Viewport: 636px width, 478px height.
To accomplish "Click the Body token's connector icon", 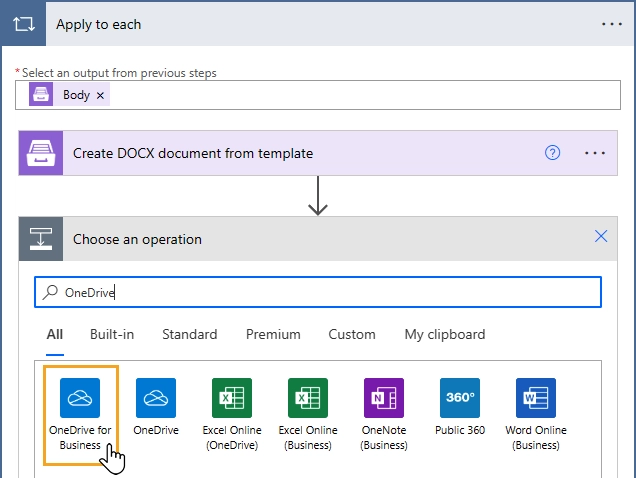I will 41,94.
